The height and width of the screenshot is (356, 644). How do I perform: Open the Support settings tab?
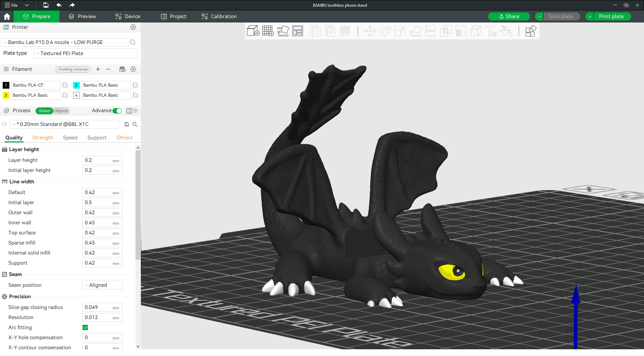(97, 138)
